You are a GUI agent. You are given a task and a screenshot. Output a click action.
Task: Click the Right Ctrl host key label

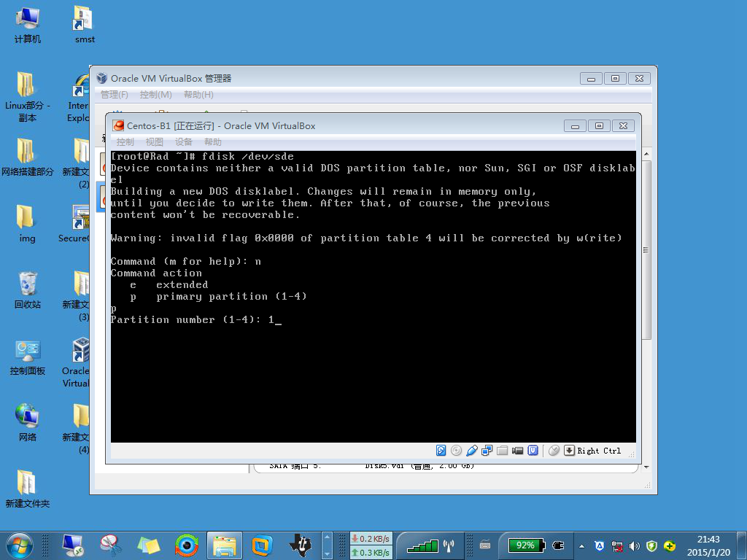click(x=599, y=451)
